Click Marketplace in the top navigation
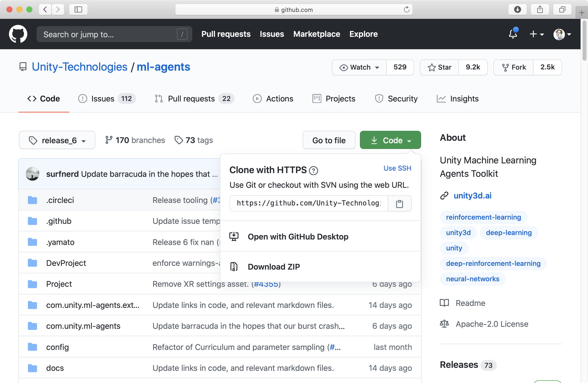 [x=317, y=34]
